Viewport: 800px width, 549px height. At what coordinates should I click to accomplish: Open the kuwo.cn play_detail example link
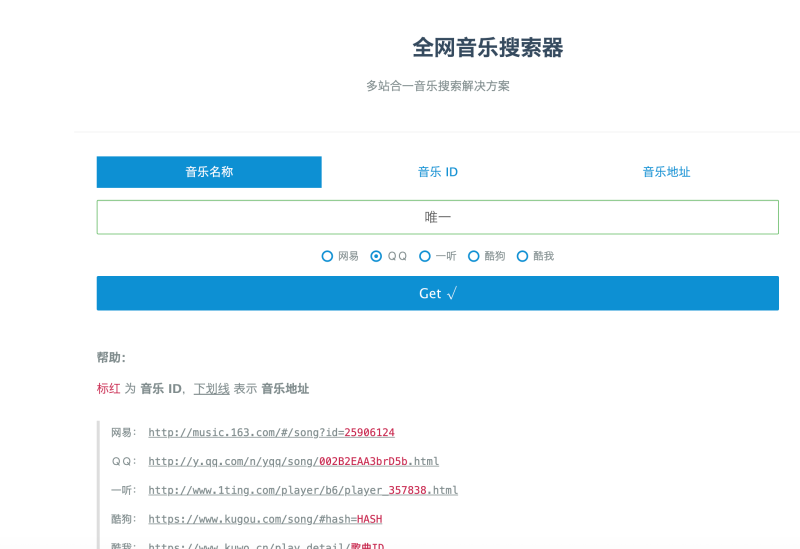[x=266, y=545]
